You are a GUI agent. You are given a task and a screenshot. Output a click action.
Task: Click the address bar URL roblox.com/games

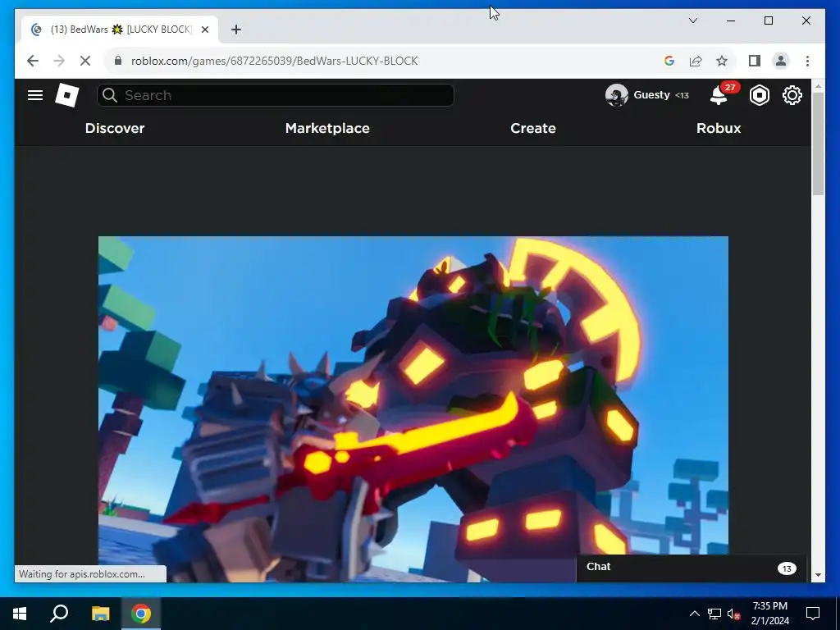(x=274, y=61)
